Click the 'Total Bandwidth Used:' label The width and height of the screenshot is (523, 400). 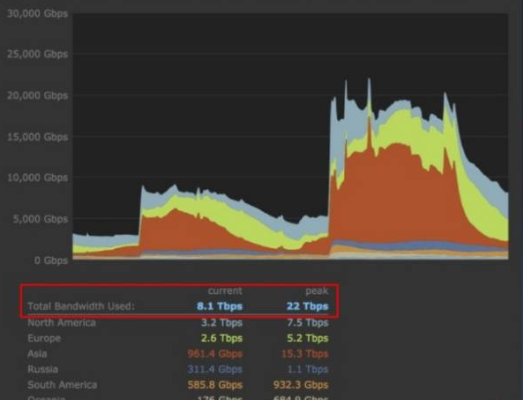(81, 306)
